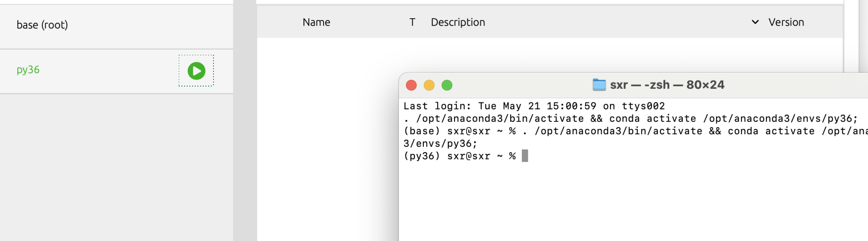The image size is (868, 241).
Task: Click the folder icon in Terminal title
Action: point(599,85)
